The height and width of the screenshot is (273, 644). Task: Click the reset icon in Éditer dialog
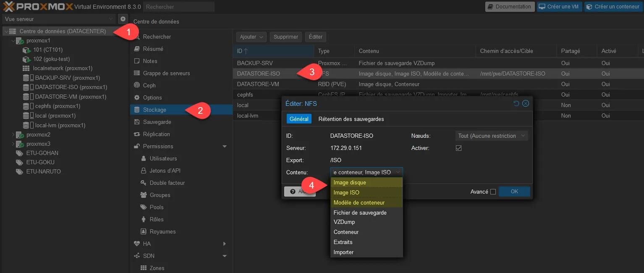click(x=516, y=103)
